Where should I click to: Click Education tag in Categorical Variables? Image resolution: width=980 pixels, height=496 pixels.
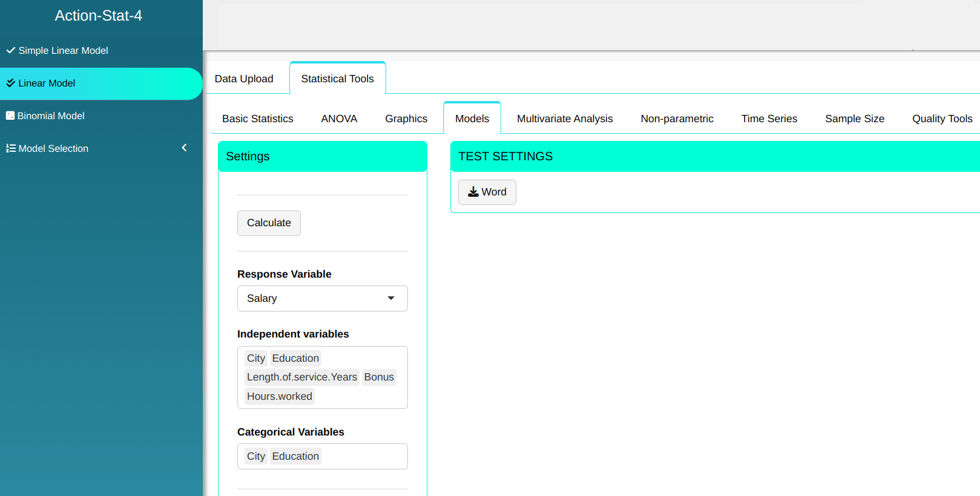[295, 456]
